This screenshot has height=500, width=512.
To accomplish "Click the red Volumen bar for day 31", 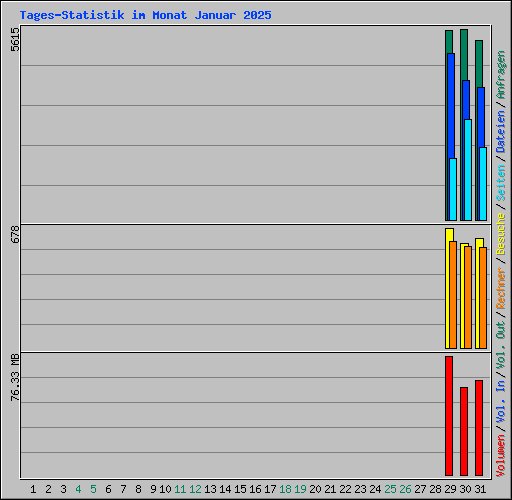I will [479, 428].
